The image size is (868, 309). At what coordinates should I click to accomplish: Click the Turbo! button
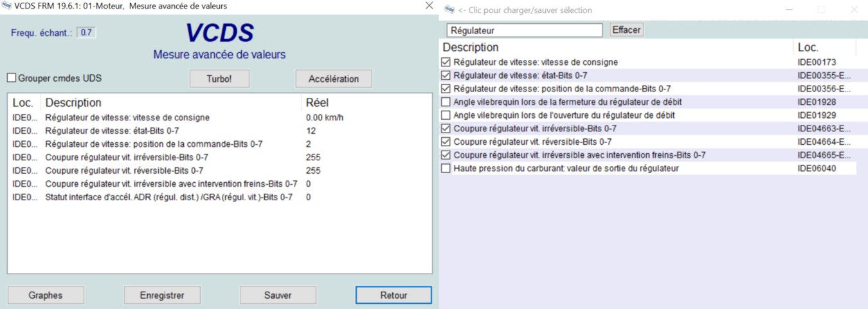[x=219, y=79]
